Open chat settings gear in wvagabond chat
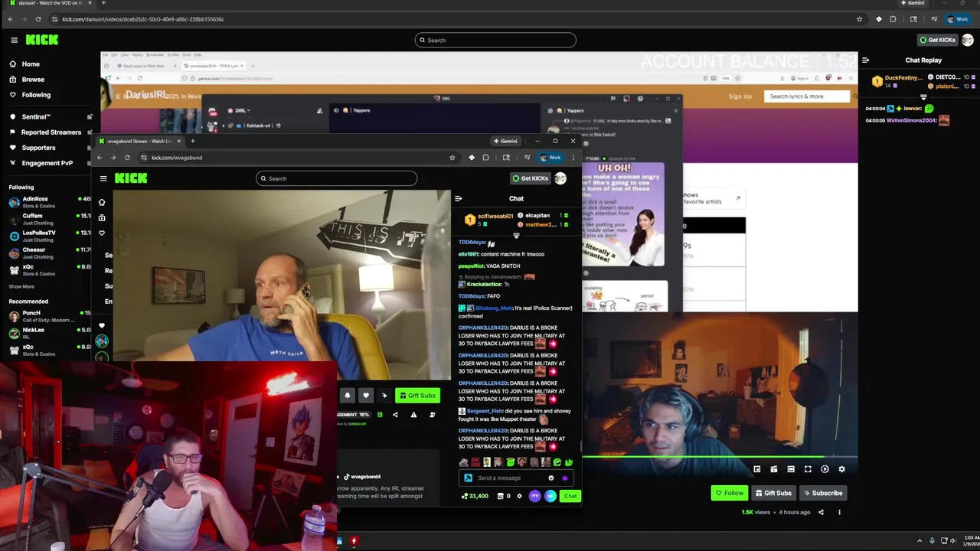This screenshot has height=551, width=980. [x=519, y=496]
